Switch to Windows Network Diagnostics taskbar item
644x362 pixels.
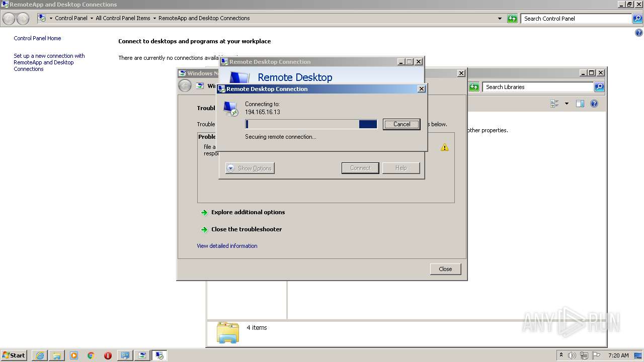pos(142,355)
